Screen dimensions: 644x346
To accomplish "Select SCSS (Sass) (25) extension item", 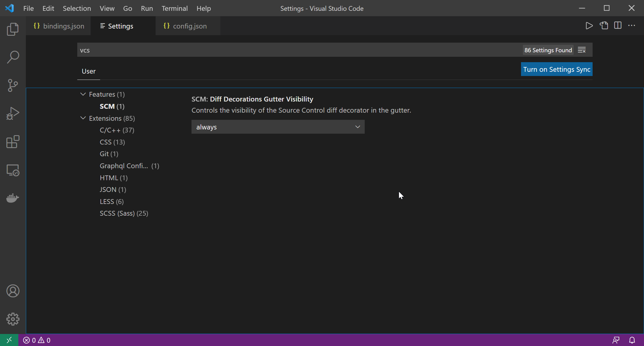I will click(123, 213).
